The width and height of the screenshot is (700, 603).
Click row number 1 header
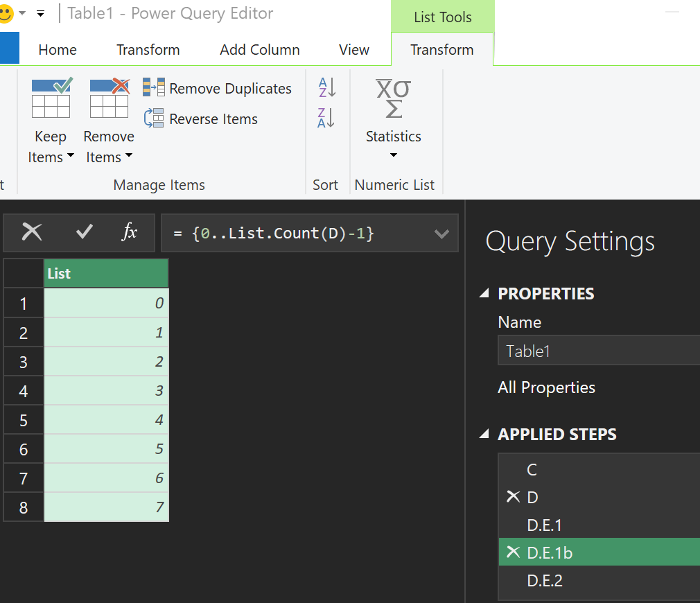pyautogui.click(x=24, y=304)
